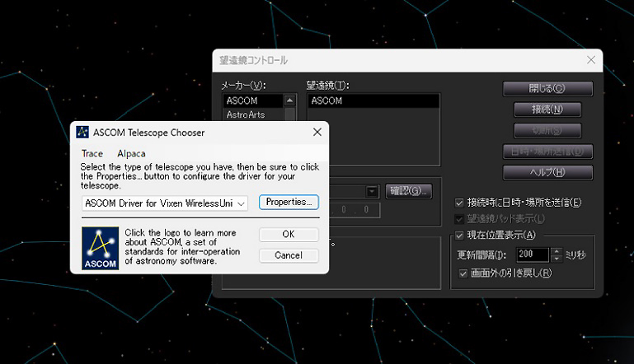Open help with ヘルプ(H) button
Screen dimensions: 634x364
[x=547, y=172]
